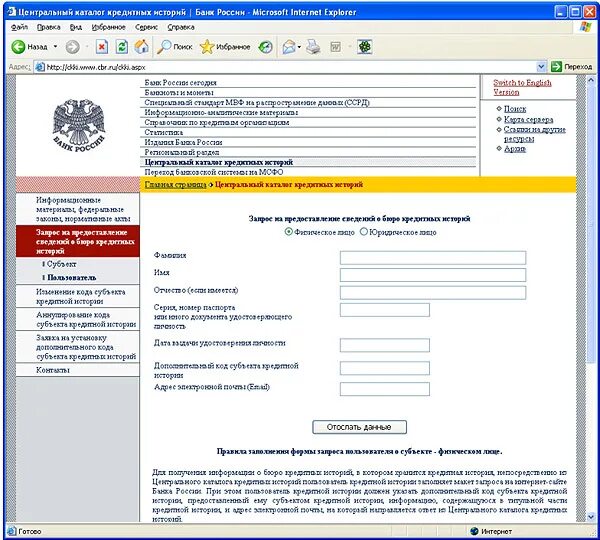Open the Вид menu
Viewport: 600px width, 540px height.
point(76,27)
